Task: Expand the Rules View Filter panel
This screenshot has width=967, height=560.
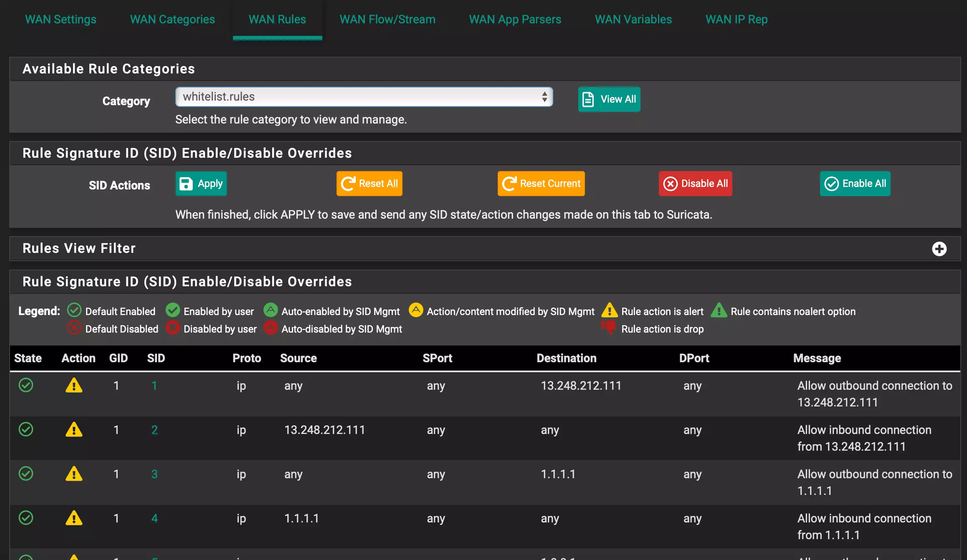Action: [x=939, y=249]
